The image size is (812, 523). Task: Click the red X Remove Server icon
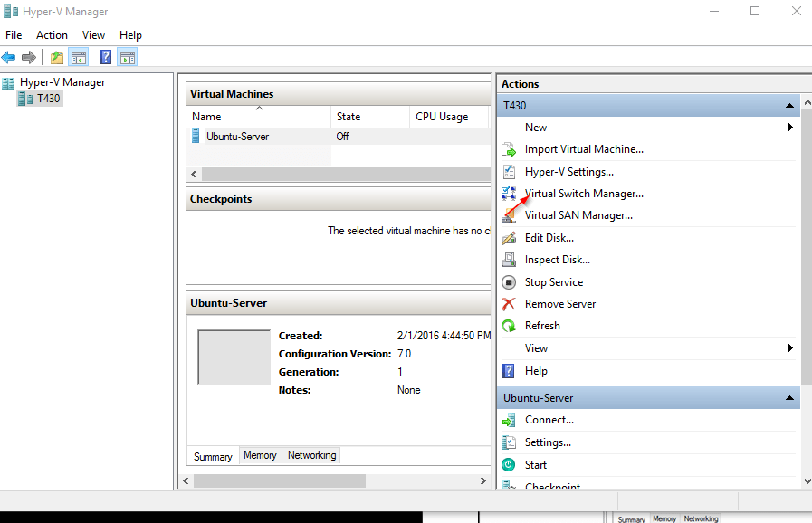(509, 304)
